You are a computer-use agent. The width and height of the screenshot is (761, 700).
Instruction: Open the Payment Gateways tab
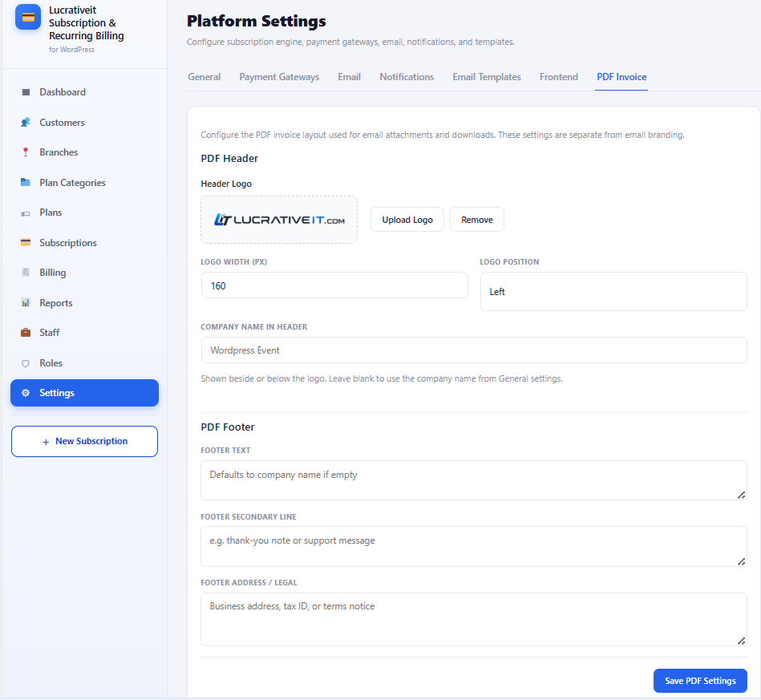(279, 77)
